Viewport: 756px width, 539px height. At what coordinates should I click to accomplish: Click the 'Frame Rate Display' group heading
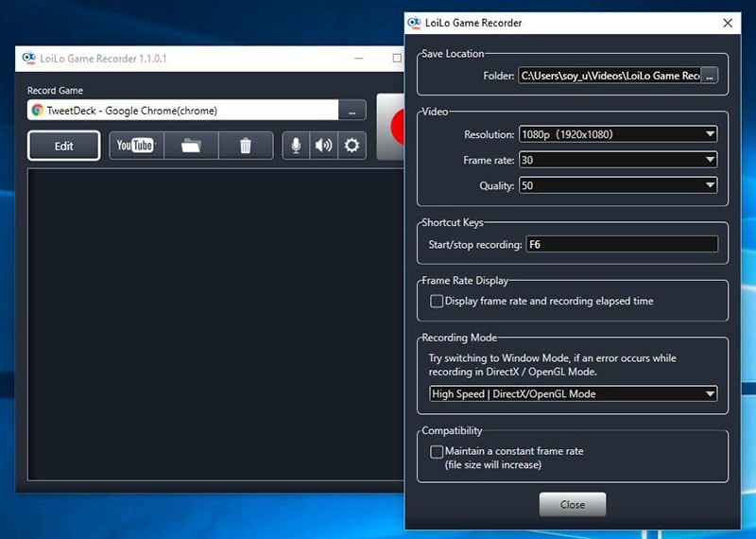pos(465,280)
